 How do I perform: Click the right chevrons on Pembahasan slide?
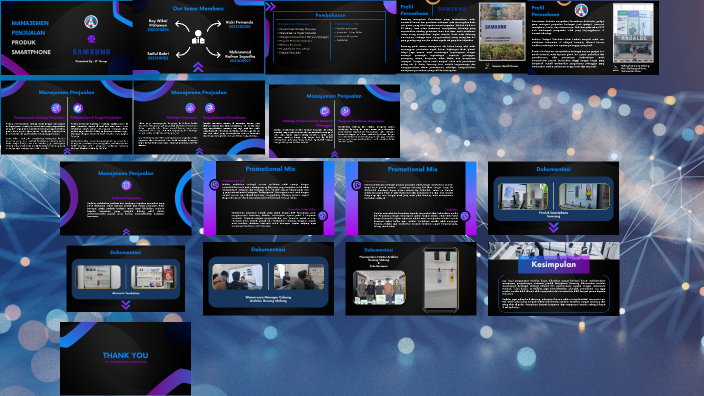(x=270, y=6)
